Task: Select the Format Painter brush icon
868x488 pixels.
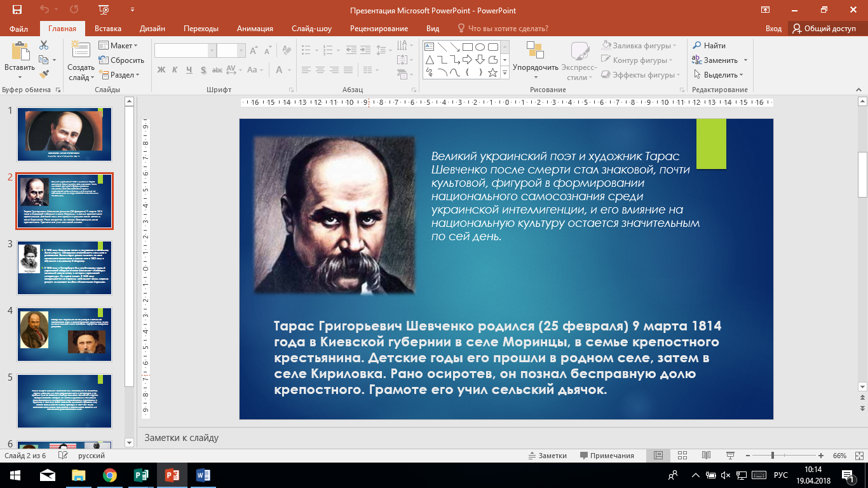Action: (44, 74)
